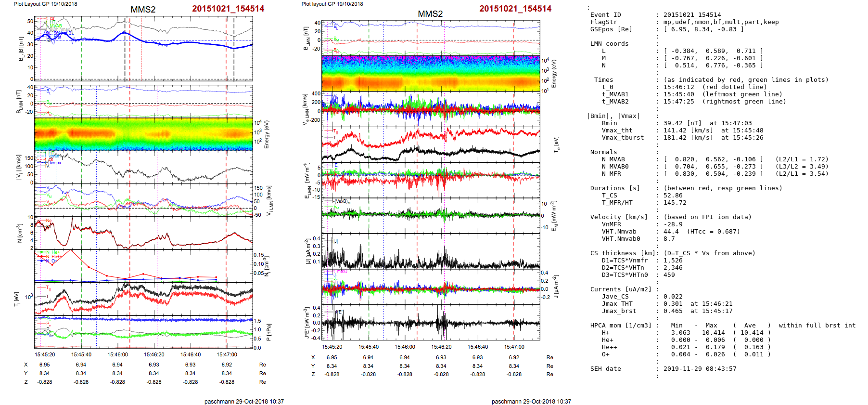Screen dimensions: 868x405
Task: Click the VHT.Nmvab velocity value 44.4
Action: pyautogui.click(x=671, y=232)
